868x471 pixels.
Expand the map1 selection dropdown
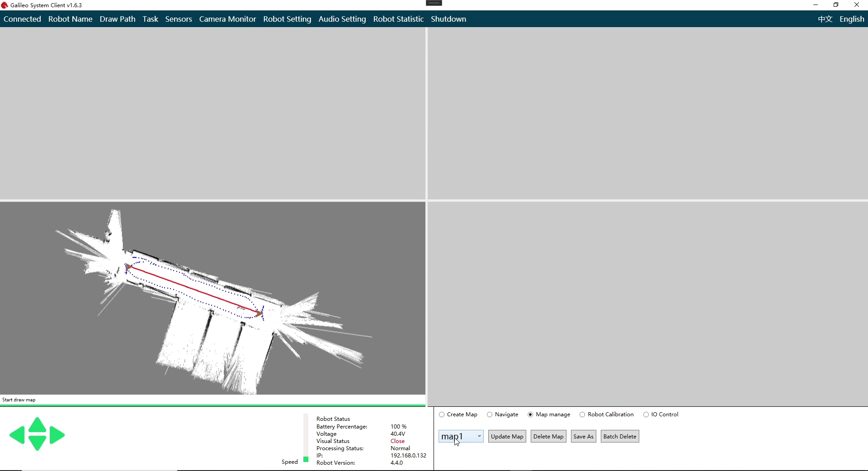[x=479, y=436]
